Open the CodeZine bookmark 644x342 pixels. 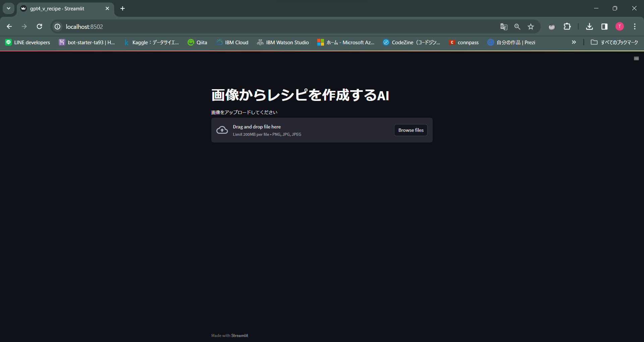click(x=412, y=42)
